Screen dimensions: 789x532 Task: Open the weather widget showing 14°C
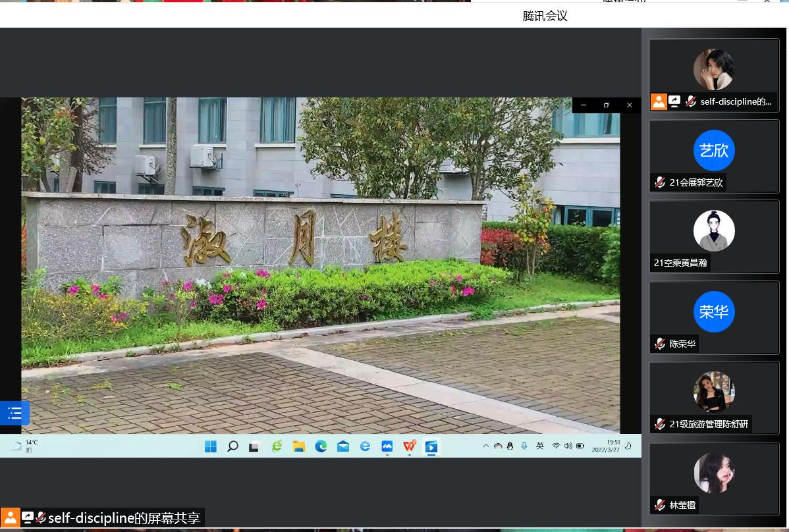[24, 446]
